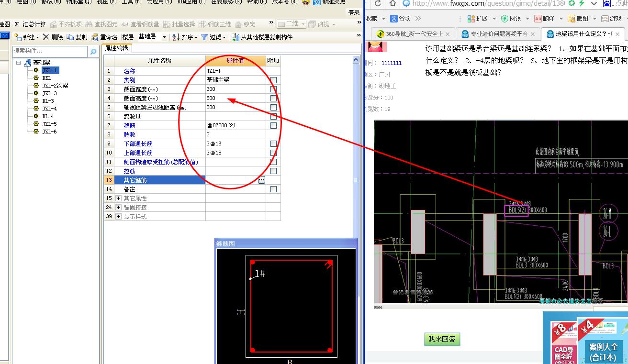628x364 pixels.
Task: Expand 其它属性 property group
Action: tap(118, 198)
